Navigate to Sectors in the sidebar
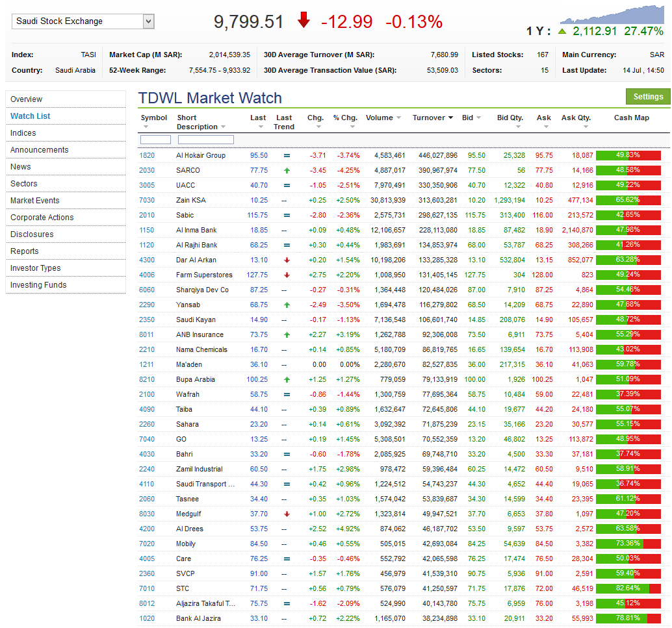 [x=66, y=184]
